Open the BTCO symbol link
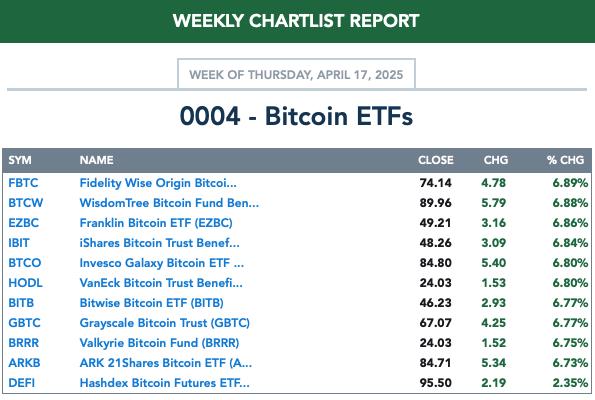This screenshot has width=595, height=400. click(x=25, y=263)
